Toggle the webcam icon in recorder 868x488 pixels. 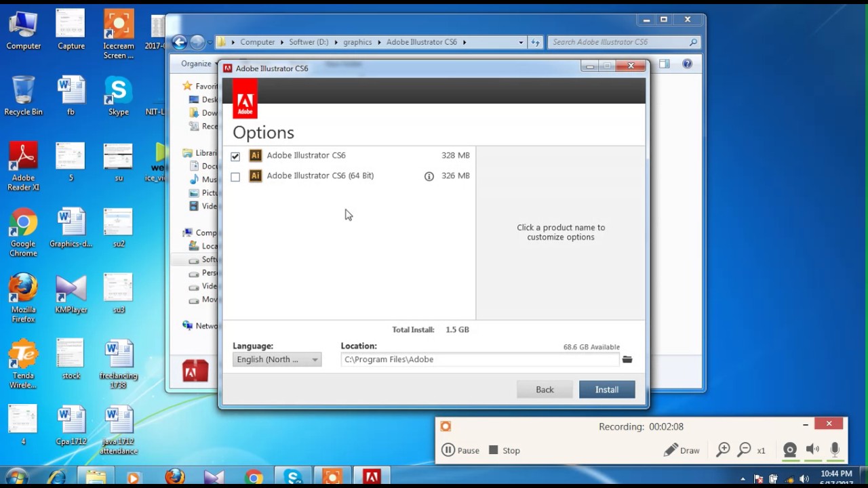789,450
